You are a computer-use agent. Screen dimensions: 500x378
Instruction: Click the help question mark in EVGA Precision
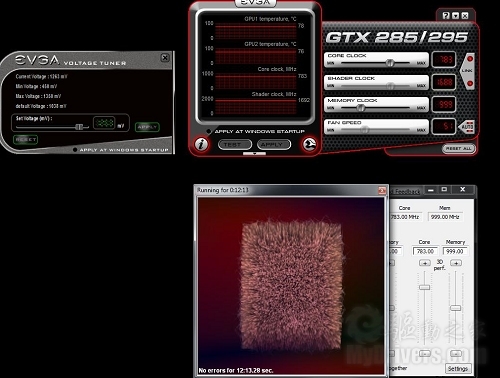click(446, 16)
